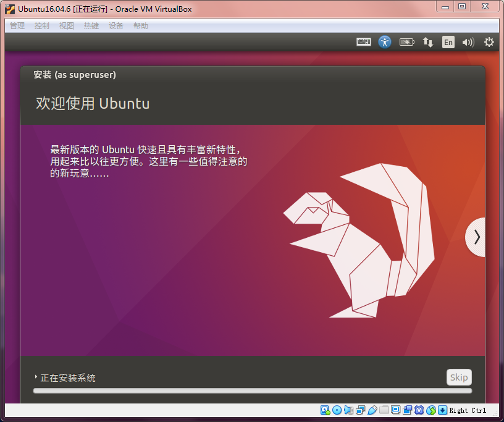Click the hard disk activity status icon

[325, 410]
